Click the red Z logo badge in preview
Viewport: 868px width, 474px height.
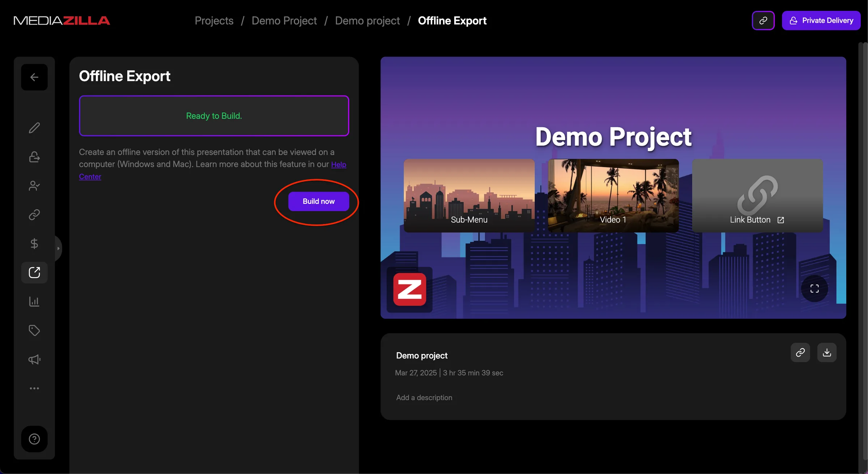point(410,290)
